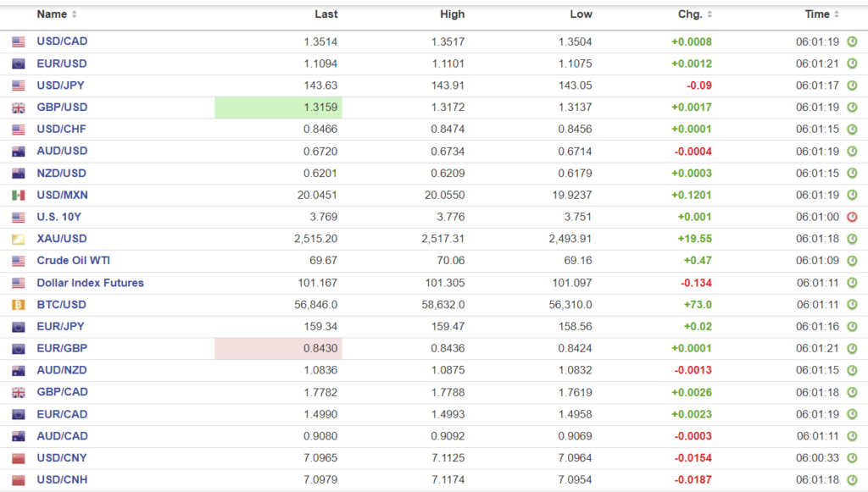This screenshot has width=868, height=492.
Task: Click the US flag icon beside USD/CAD
Action: coord(18,41)
